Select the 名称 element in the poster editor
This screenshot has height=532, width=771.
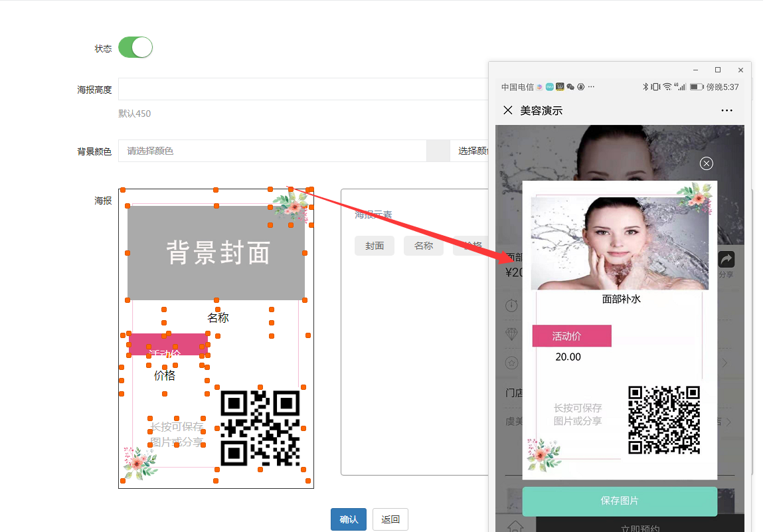pos(218,317)
